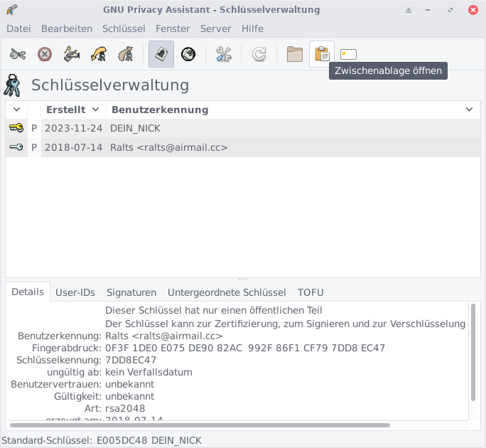Click the export keys toolbar icon

point(125,55)
